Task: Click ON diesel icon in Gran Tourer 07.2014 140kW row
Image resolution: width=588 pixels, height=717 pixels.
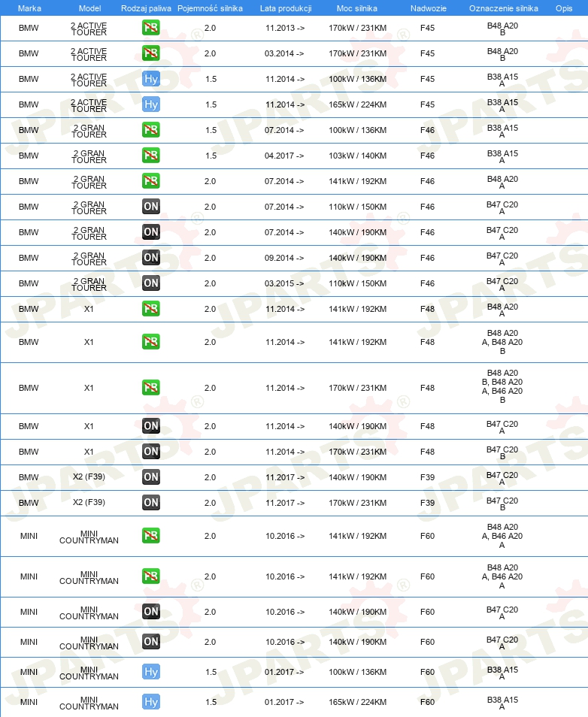Action: pos(151,232)
